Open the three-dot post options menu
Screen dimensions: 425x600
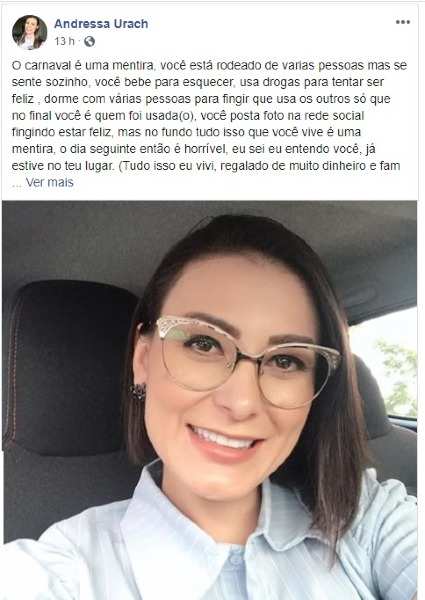(403, 22)
